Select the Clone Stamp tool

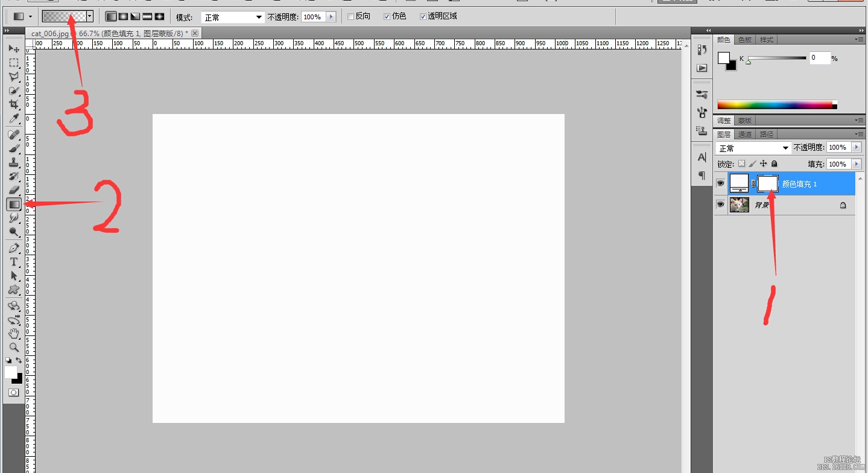[x=14, y=162]
